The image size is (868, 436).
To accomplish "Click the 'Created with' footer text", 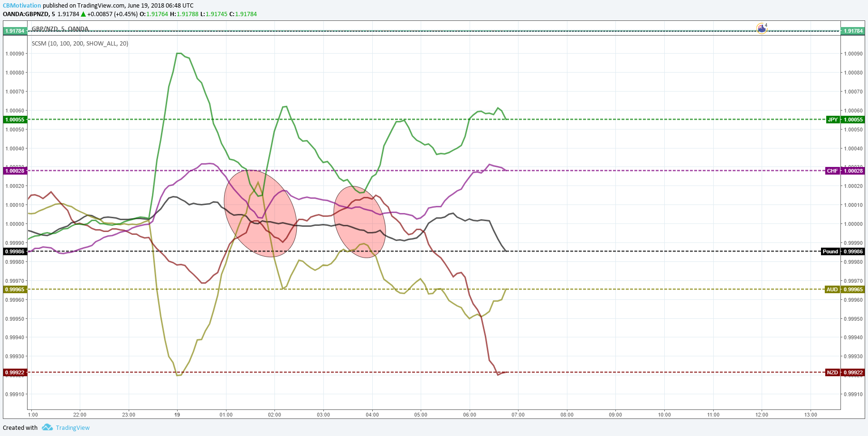I will (x=20, y=427).
